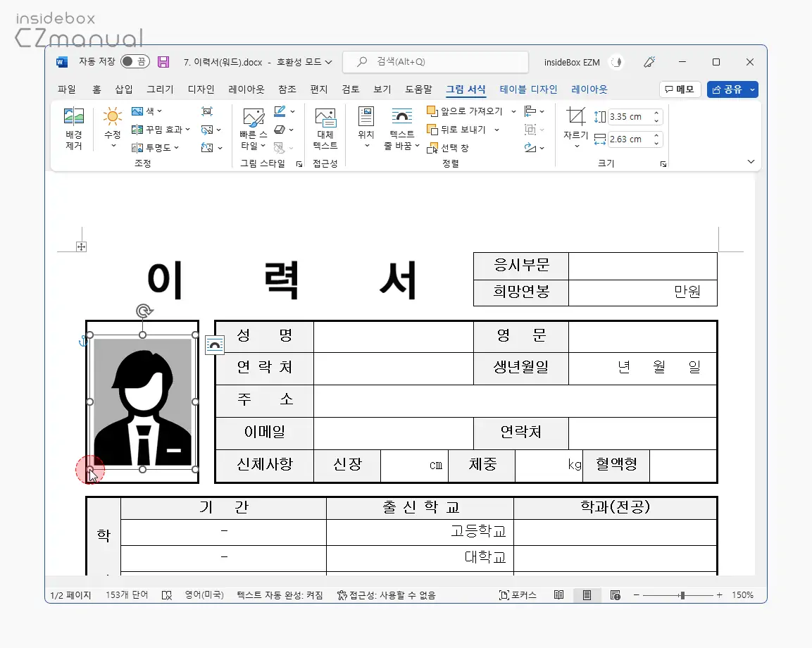Switch to the 그리기 draw tab

pos(160,89)
